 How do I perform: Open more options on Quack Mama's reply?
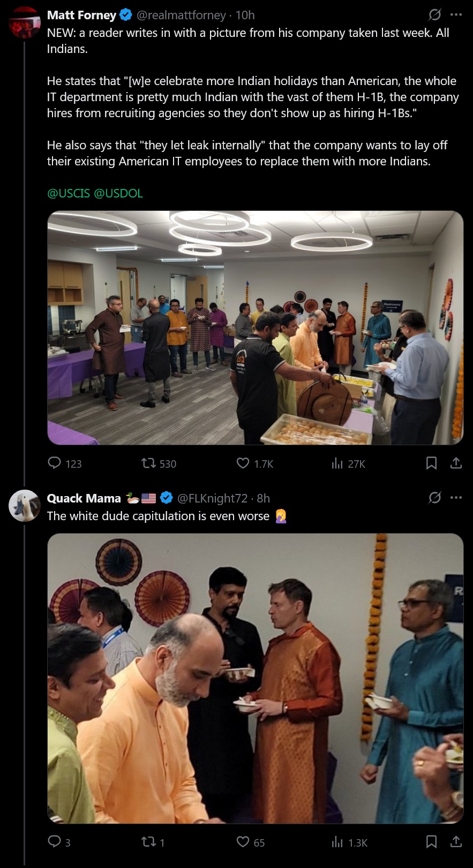tap(456, 498)
